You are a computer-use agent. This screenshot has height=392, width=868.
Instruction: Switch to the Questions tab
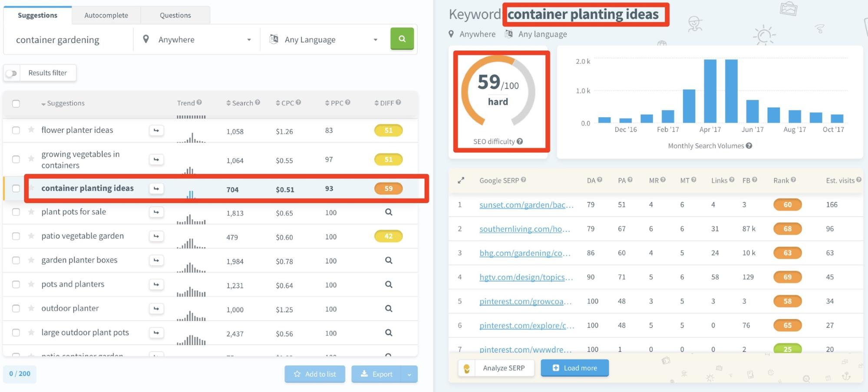coord(175,15)
